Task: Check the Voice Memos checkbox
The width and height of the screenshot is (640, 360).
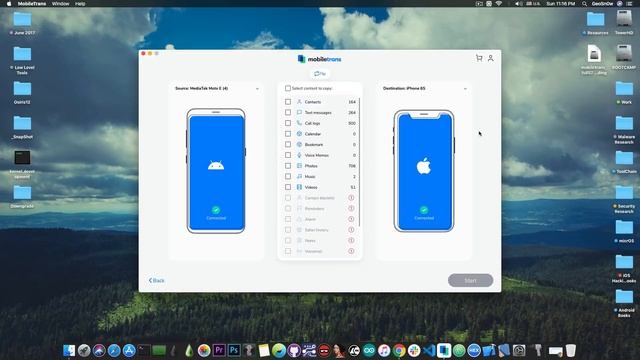Action: [288, 155]
